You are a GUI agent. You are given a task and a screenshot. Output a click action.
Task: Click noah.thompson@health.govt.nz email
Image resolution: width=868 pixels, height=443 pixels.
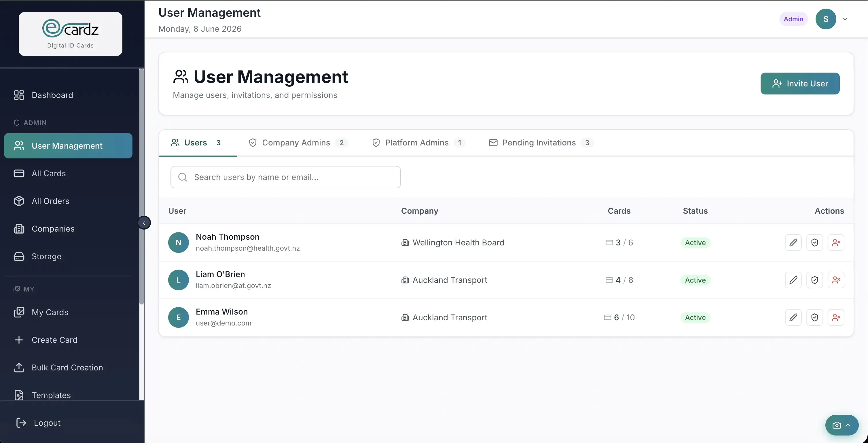click(x=248, y=248)
